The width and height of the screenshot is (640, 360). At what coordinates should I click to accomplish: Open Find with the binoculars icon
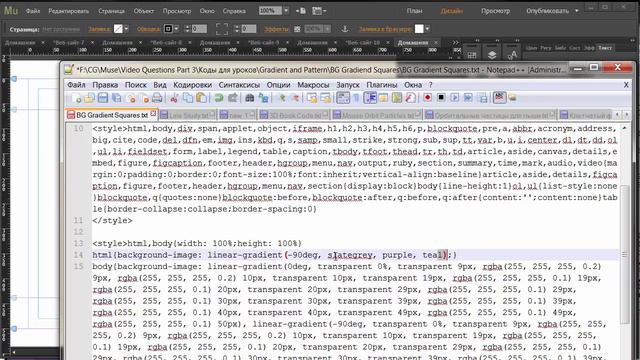point(250,98)
